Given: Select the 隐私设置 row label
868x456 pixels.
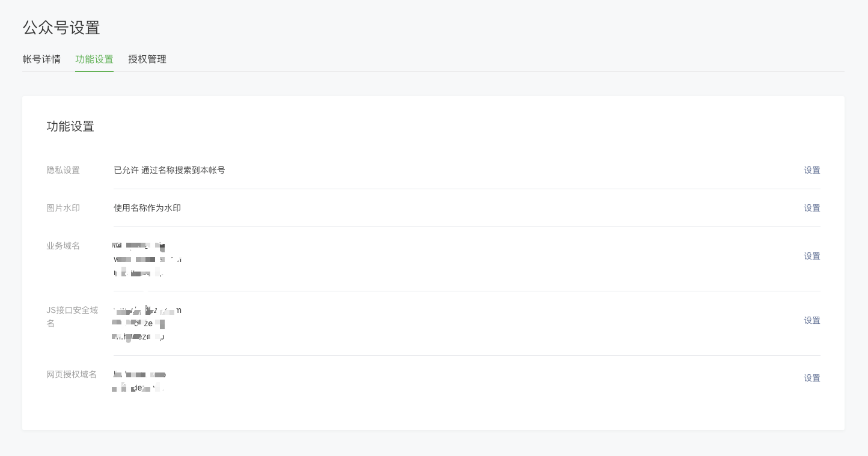Looking at the screenshot, I should 63,171.
